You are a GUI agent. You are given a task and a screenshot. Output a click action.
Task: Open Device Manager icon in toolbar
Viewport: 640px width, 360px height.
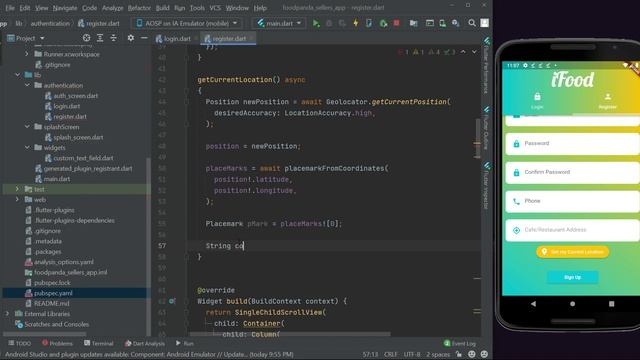[442, 23]
